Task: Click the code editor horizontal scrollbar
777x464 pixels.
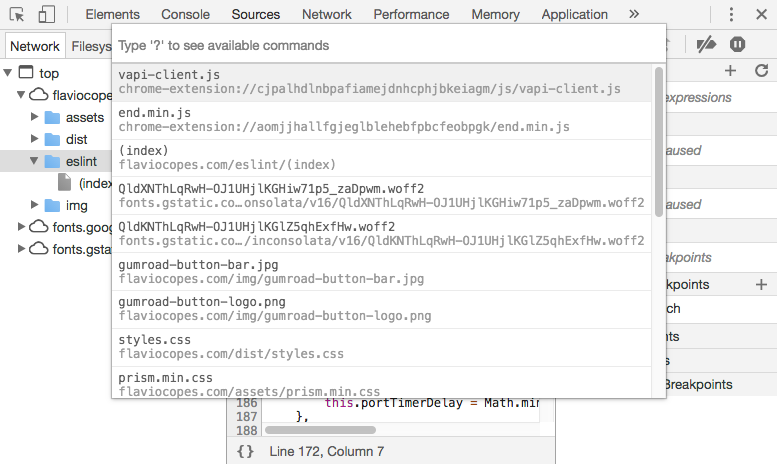Action: click(320, 430)
